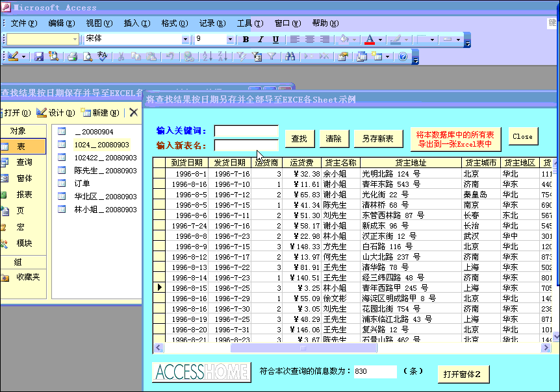Select the 订单 table in the list

[82, 183]
